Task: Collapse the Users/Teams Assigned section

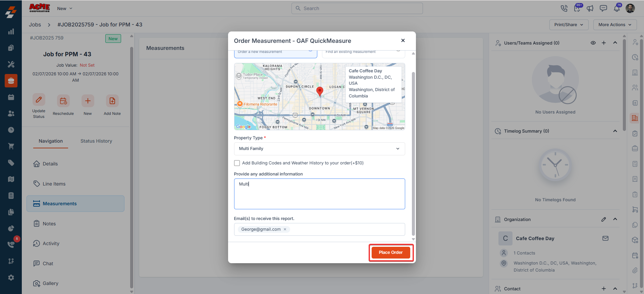Action: coord(615,43)
